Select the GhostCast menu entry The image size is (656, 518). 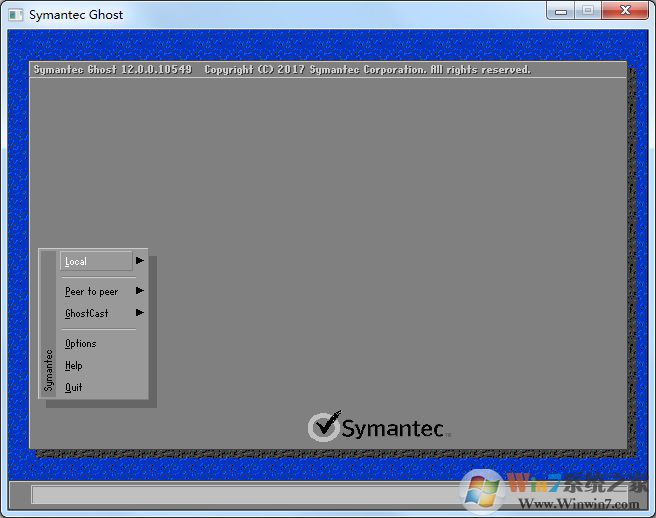coord(87,313)
